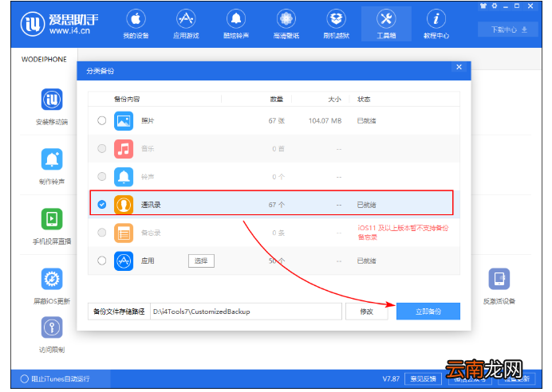Click the backup path field D:\i4Tools7\CustomizedBackup
Image resolution: width=552 pixels, height=392 pixels.
(246, 312)
